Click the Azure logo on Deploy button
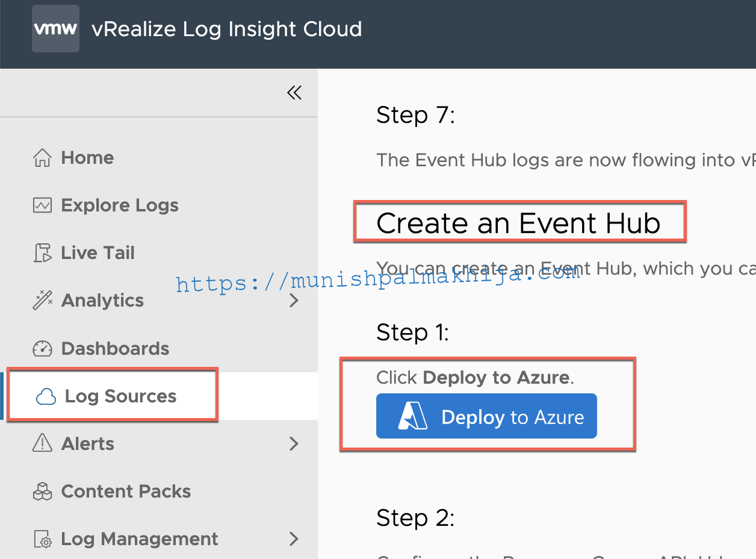756x559 pixels. click(x=413, y=416)
